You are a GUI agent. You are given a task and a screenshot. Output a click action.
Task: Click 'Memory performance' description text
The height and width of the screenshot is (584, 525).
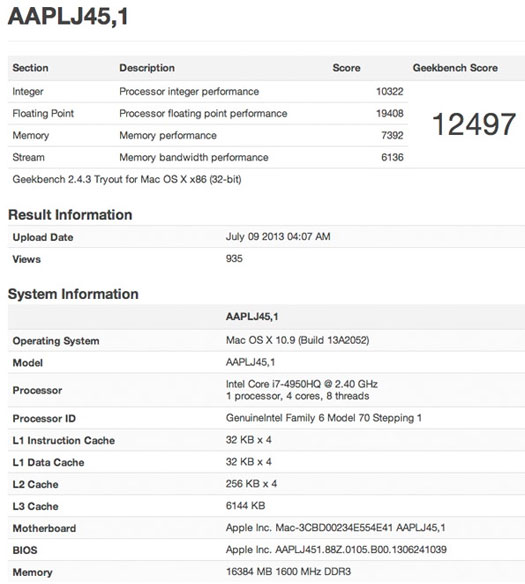click(168, 135)
